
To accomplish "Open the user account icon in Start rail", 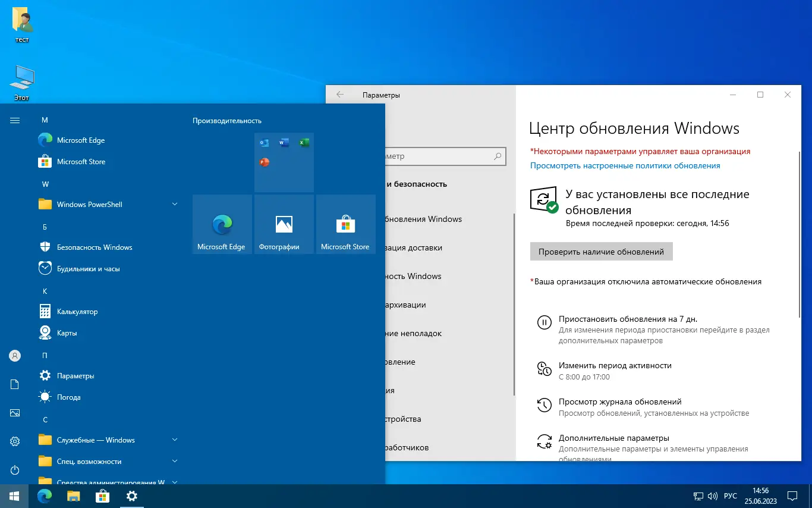I will point(15,356).
